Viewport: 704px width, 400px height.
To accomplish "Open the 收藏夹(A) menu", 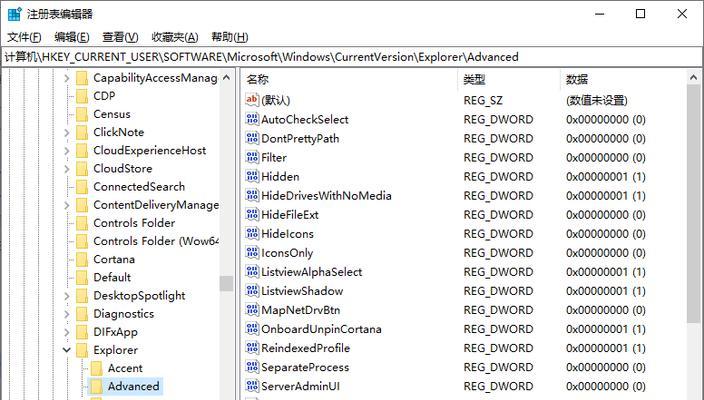I will coord(175,37).
